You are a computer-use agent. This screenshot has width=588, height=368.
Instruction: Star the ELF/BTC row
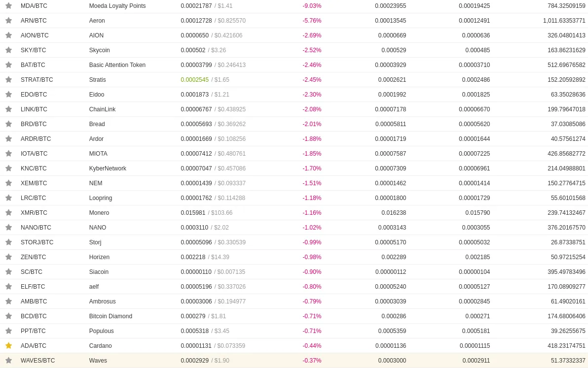(x=8, y=286)
